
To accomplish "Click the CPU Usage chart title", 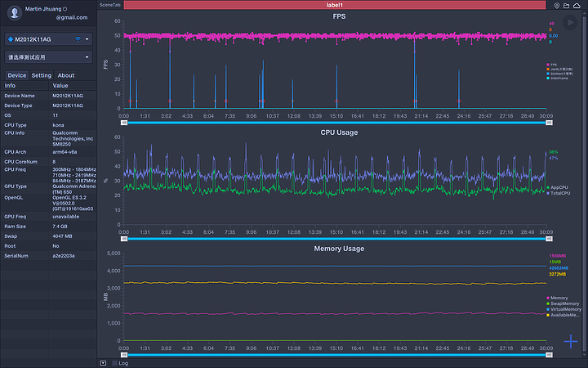I will (339, 132).
